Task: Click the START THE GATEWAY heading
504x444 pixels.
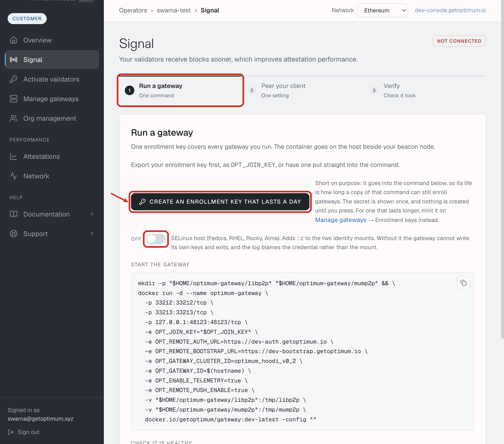Action: [x=160, y=265]
